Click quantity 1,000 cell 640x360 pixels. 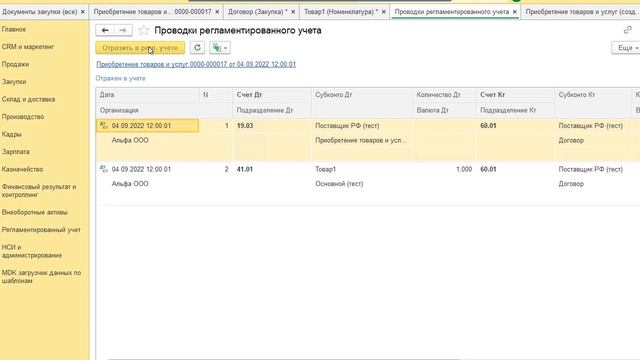click(x=444, y=169)
